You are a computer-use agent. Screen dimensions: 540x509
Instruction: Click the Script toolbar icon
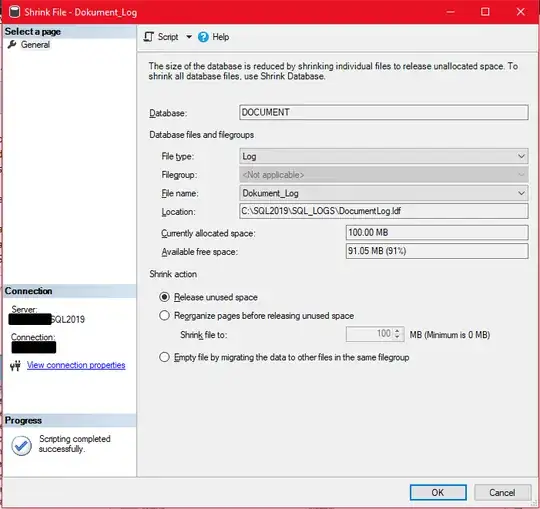148,37
